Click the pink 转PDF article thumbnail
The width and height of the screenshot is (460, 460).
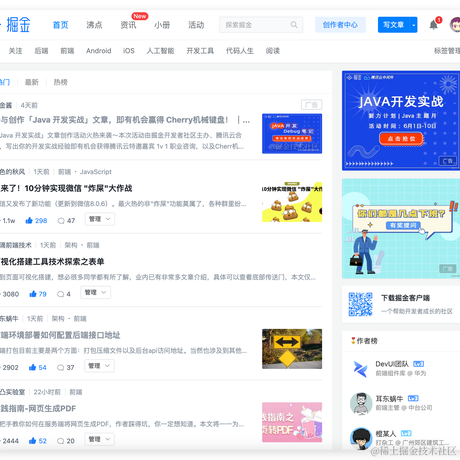(292, 422)
